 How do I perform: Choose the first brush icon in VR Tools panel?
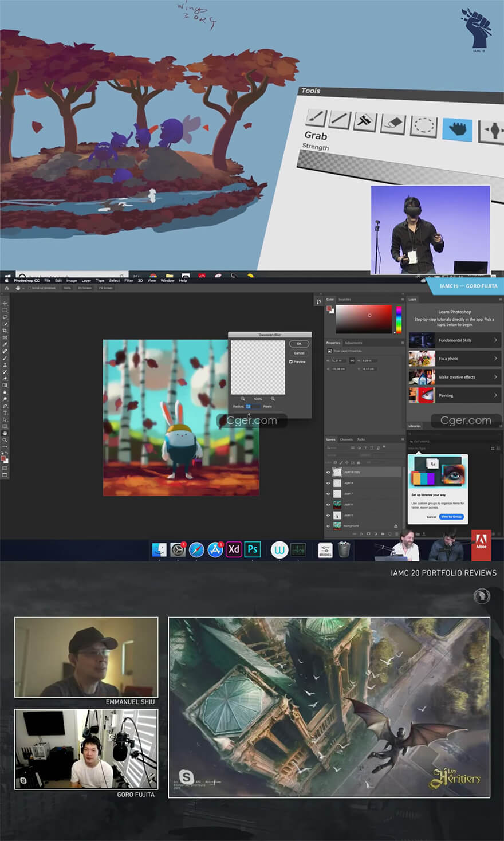(316, 118)
